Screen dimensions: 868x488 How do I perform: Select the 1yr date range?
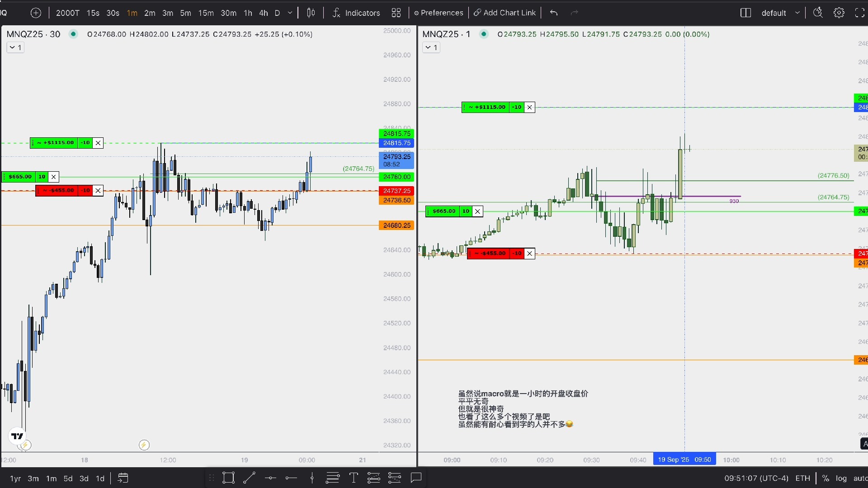point(15,479)
